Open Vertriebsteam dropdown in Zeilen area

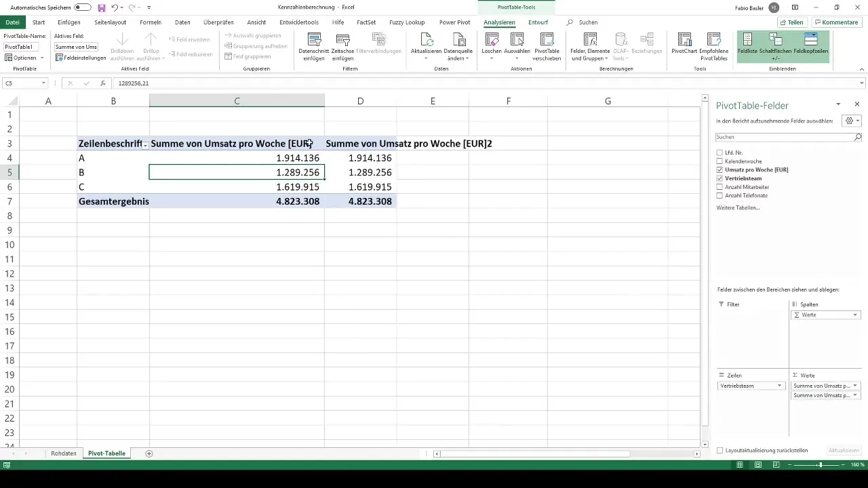779,386
